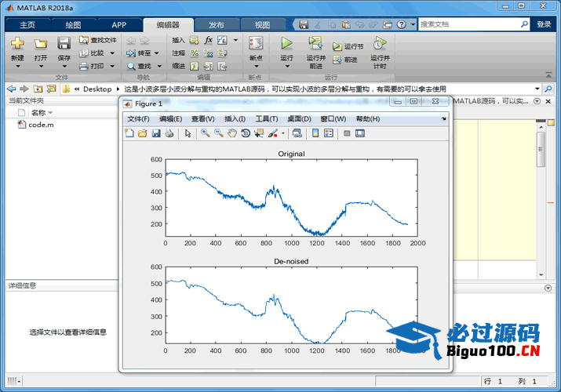Expand the 断点 dropdown arrow
The width and height of the screenshot is (561, 392).
tap(256, 67)
